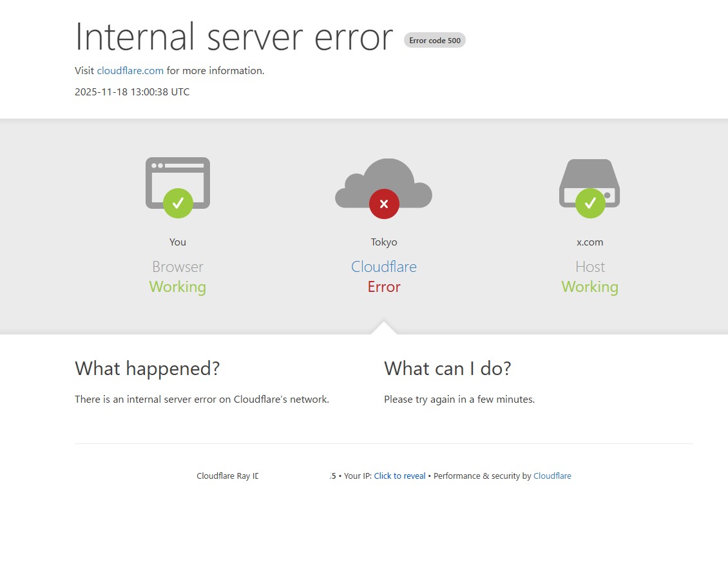Click the 2025-11-18 timestamp text
Viewport: 728px width, 569px height.
[132, 92]
